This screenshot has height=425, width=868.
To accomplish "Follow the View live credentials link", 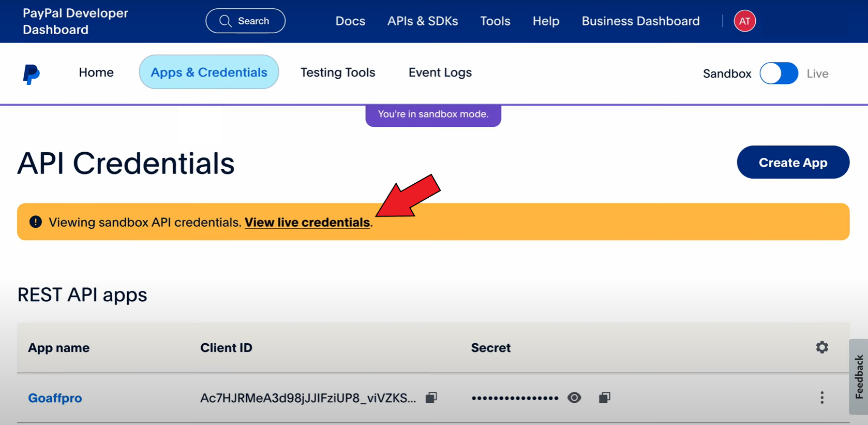I will click(x=307, y=223).
